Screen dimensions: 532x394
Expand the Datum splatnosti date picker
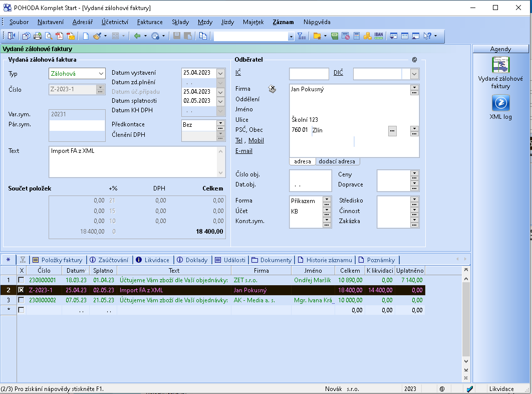click(220, 101)
